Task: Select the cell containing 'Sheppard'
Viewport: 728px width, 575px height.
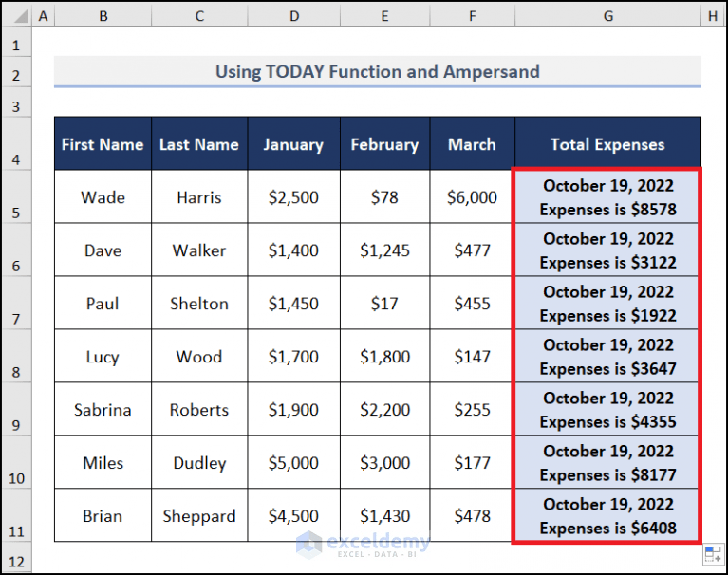Action: tap(199, 515)
